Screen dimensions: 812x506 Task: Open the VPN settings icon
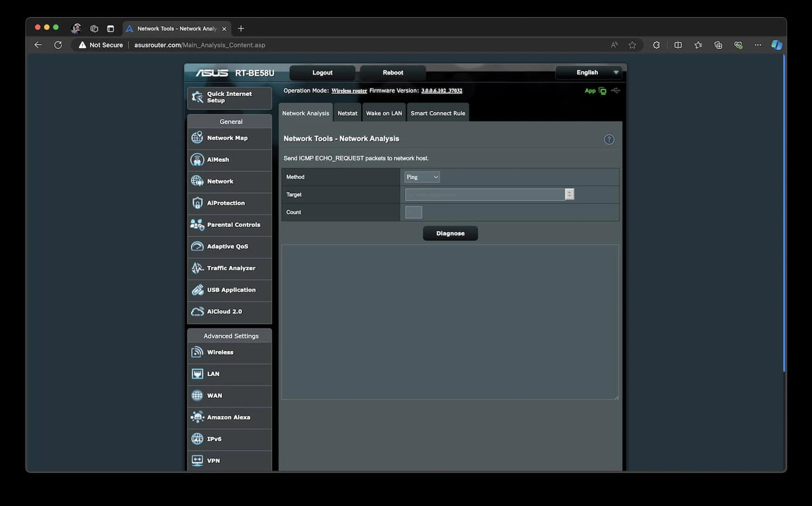coord(197,460)
